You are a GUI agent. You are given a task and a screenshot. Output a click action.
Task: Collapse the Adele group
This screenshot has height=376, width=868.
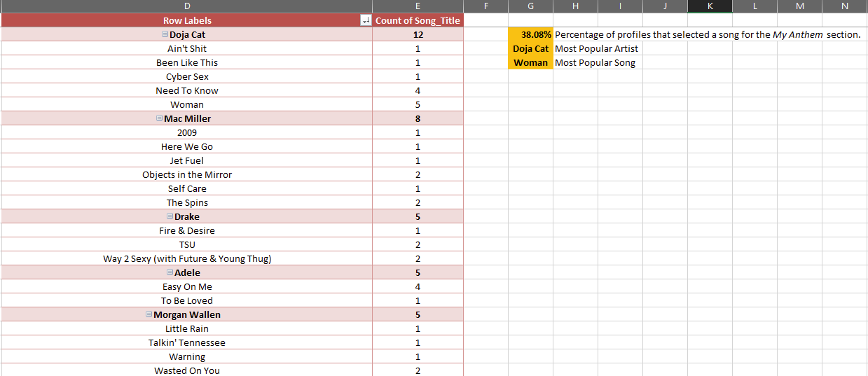point(170,272)
